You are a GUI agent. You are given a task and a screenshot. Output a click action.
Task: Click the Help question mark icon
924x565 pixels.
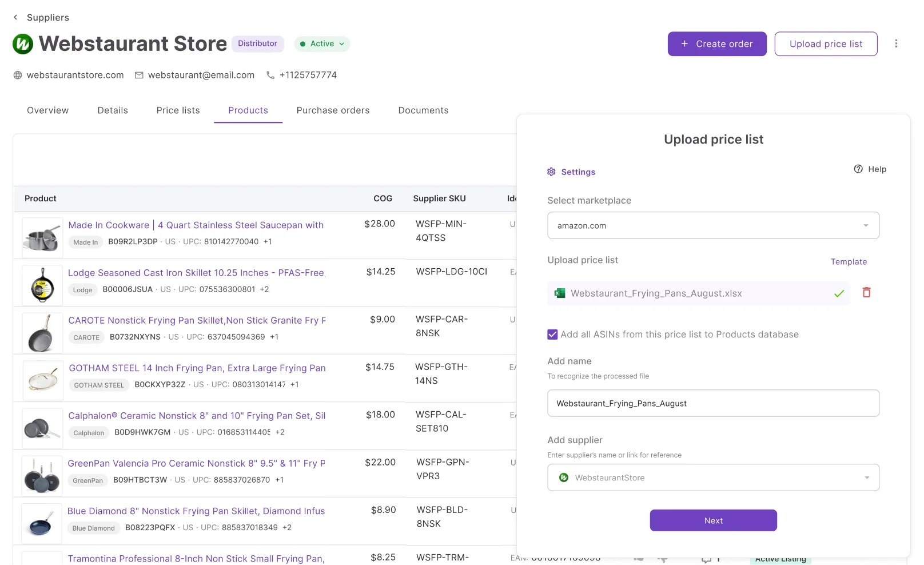[x=858, y=169]
